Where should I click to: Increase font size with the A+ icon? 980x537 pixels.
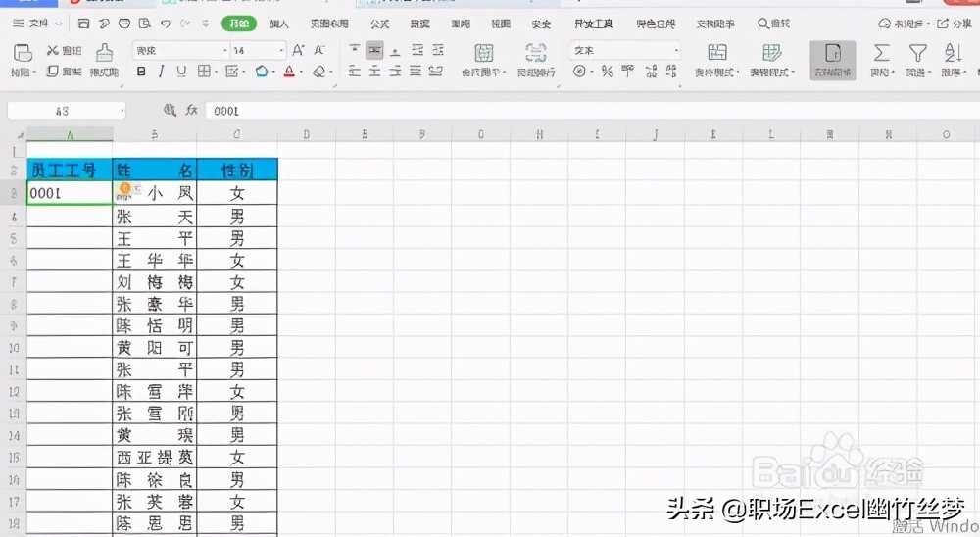299,50
